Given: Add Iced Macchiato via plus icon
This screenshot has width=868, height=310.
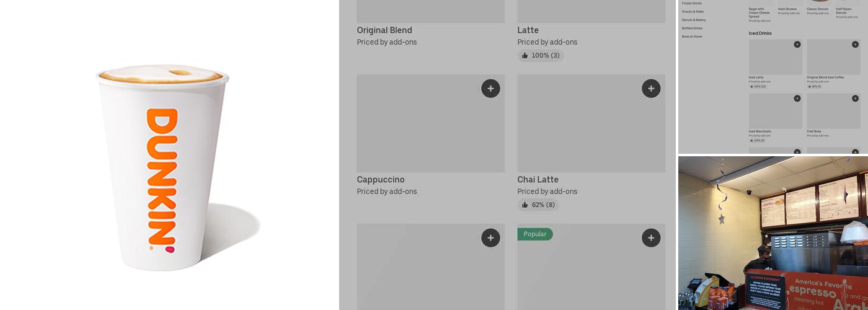Looking at the screenshot, I should pos(797,98).
